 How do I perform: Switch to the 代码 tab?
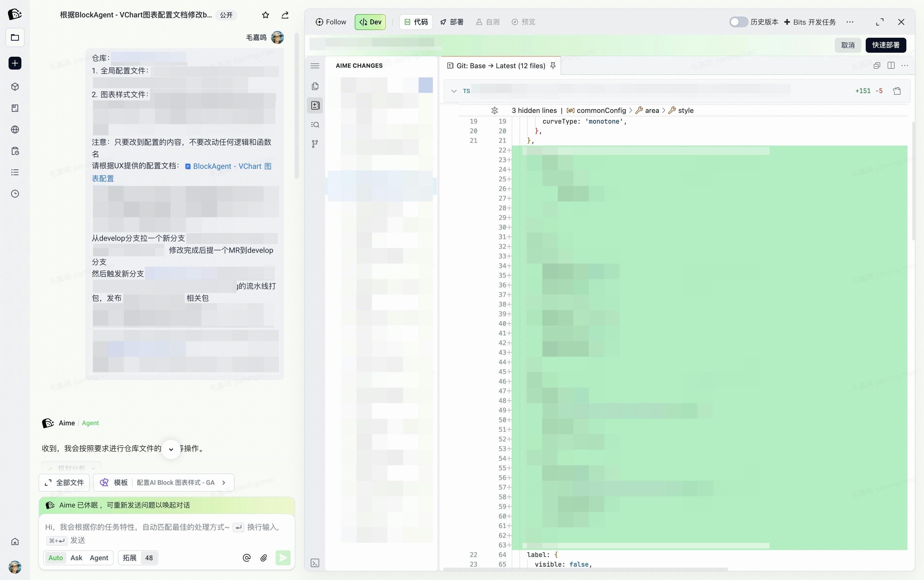(416, 22)
